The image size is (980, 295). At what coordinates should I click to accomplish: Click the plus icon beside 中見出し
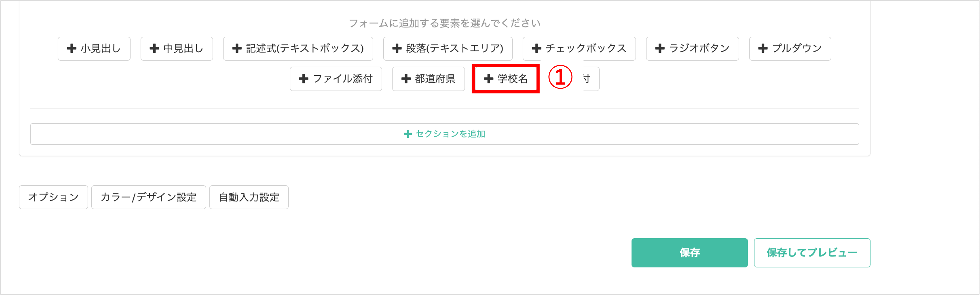pyautogui.click(x=154, y=48)
